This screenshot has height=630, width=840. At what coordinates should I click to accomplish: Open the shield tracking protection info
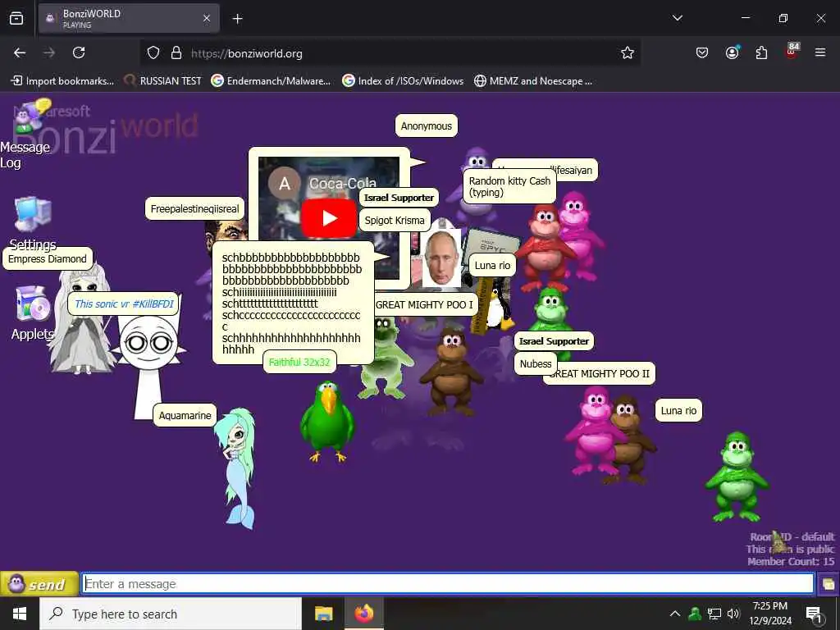(153, 53)
